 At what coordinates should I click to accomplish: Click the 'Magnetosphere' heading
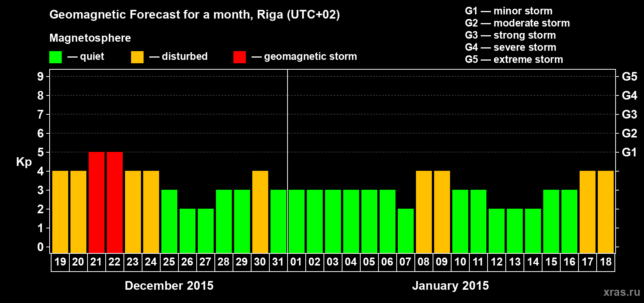click(90, 38)
